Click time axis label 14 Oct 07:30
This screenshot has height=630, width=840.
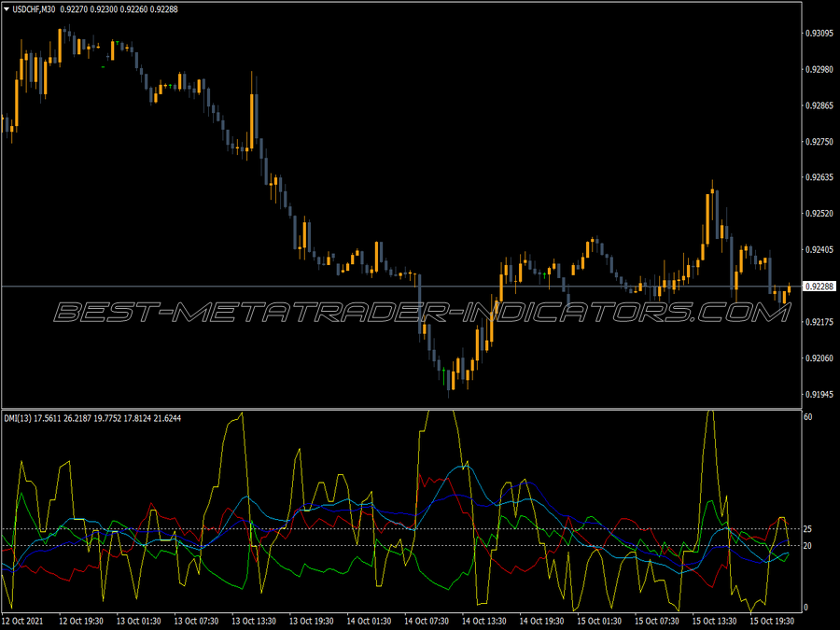(x=427, y=621)
